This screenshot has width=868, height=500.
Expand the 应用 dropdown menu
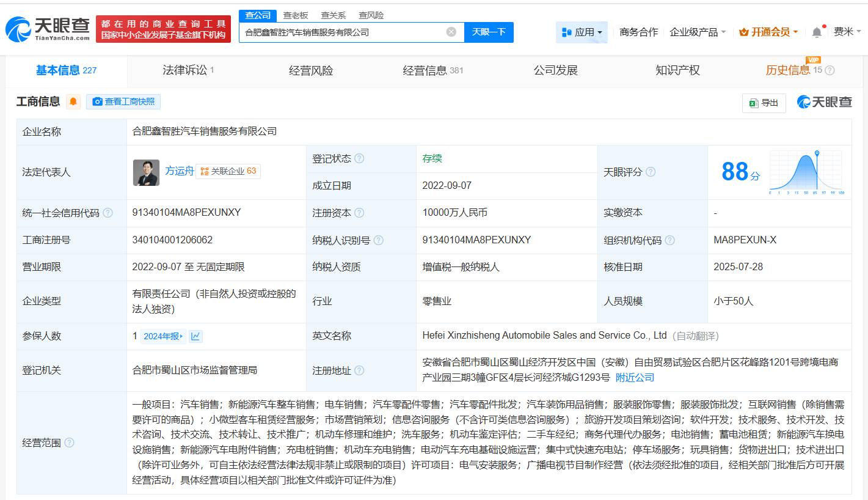click(582, 32)
